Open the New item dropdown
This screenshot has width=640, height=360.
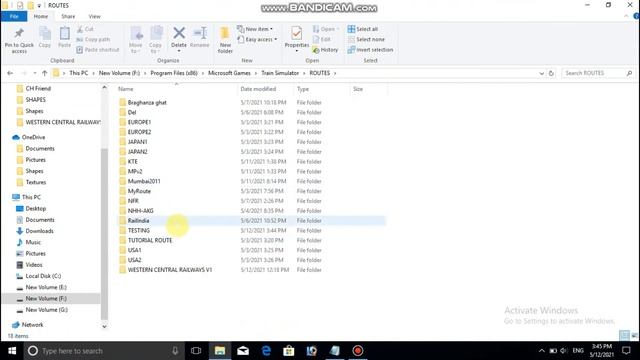(x=255, y=29)
